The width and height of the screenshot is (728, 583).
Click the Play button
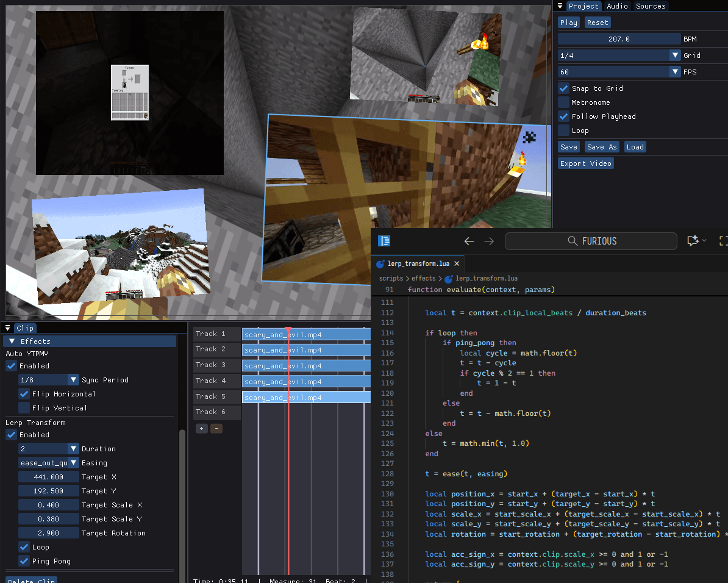coord(569,23)
